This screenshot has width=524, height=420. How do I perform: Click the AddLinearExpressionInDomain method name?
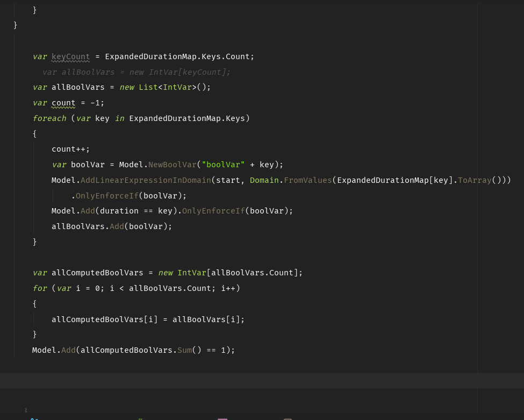coord(146,180)
